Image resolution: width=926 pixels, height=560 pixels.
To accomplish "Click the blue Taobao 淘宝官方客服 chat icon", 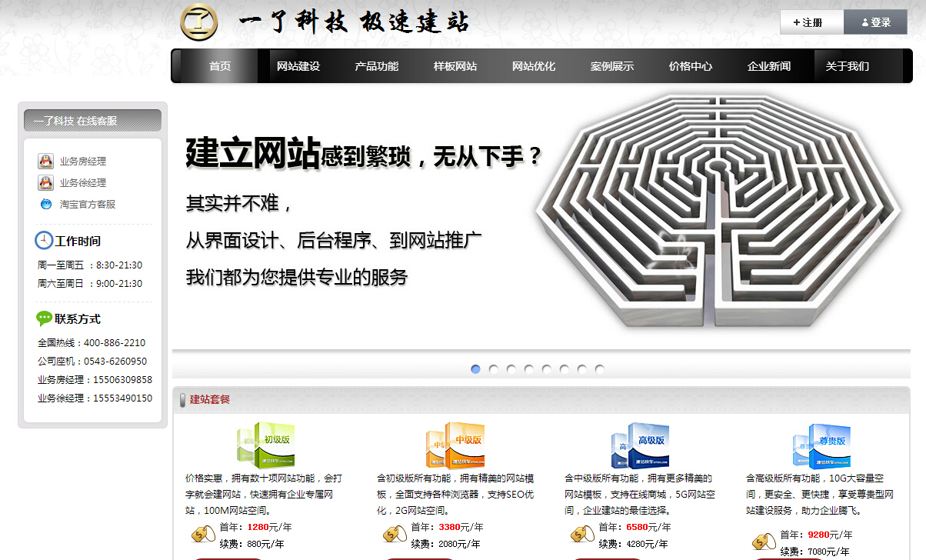I will tap(45, 204).
